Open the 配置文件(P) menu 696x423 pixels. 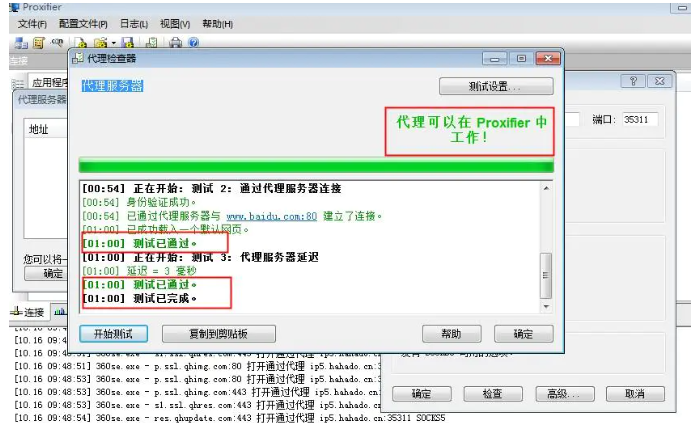click(x=83, y=24)
